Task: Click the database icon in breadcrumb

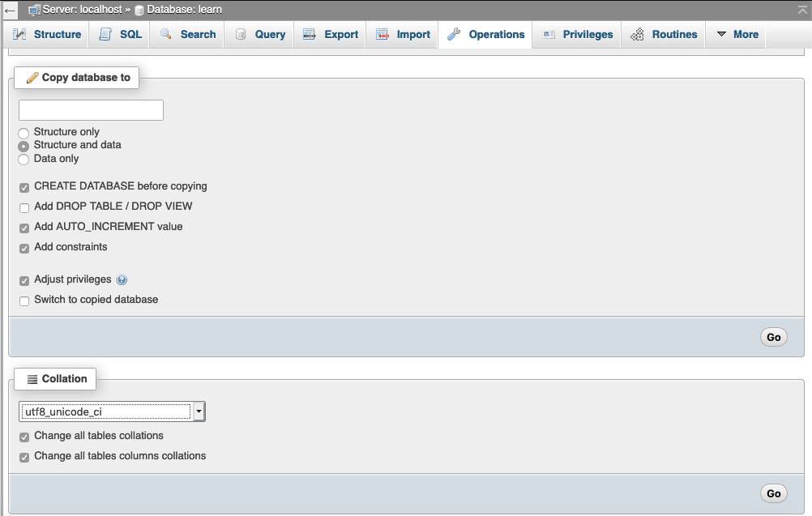Action: pyautogui.click(x=139, y=10)
